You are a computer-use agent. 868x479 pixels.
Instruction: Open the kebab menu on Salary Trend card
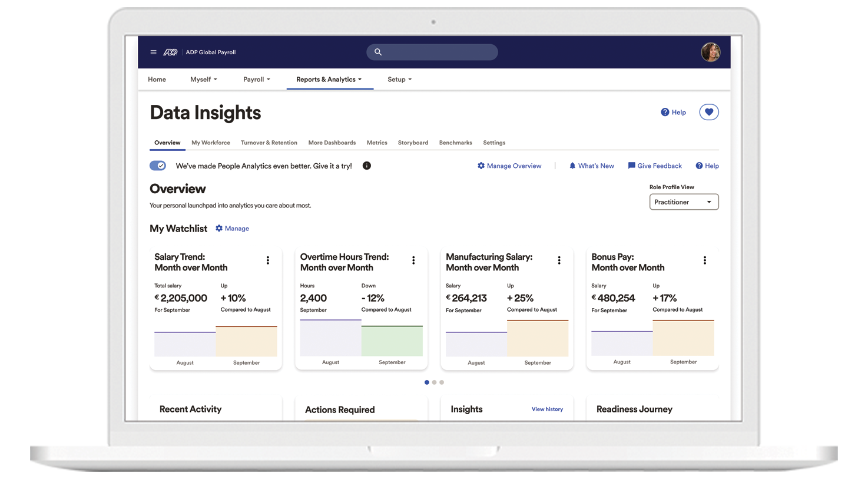[268, 259]
